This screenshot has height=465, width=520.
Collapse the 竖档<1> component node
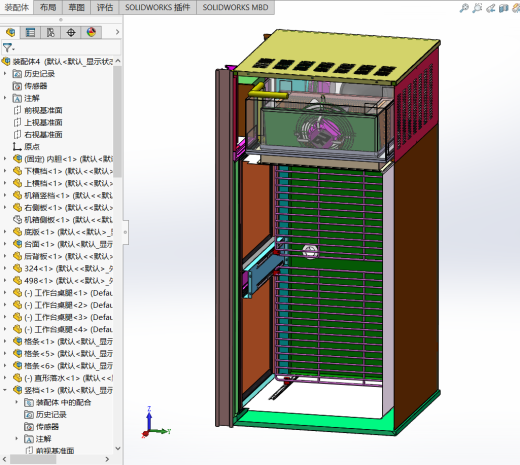(5, 390)
